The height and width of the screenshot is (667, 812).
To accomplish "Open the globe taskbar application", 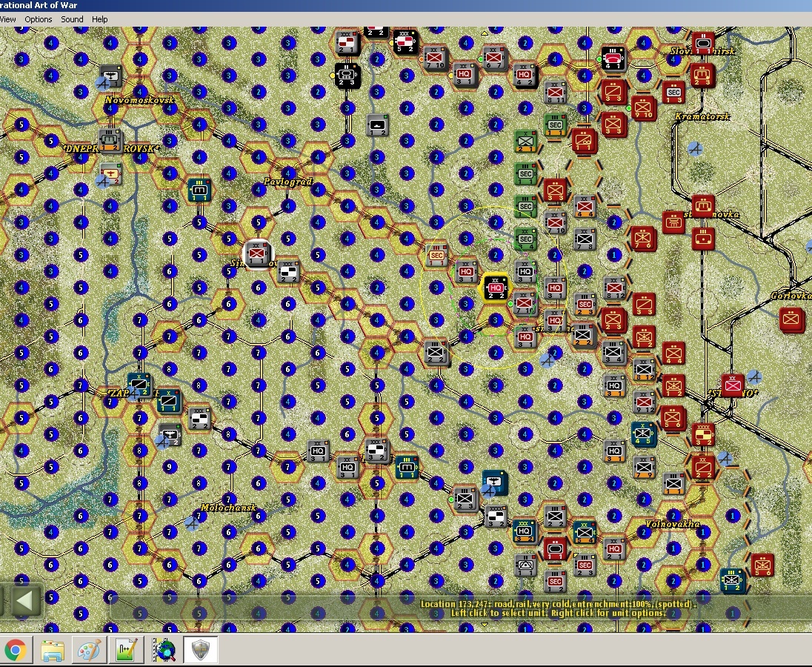I will [x=164, y=650].
